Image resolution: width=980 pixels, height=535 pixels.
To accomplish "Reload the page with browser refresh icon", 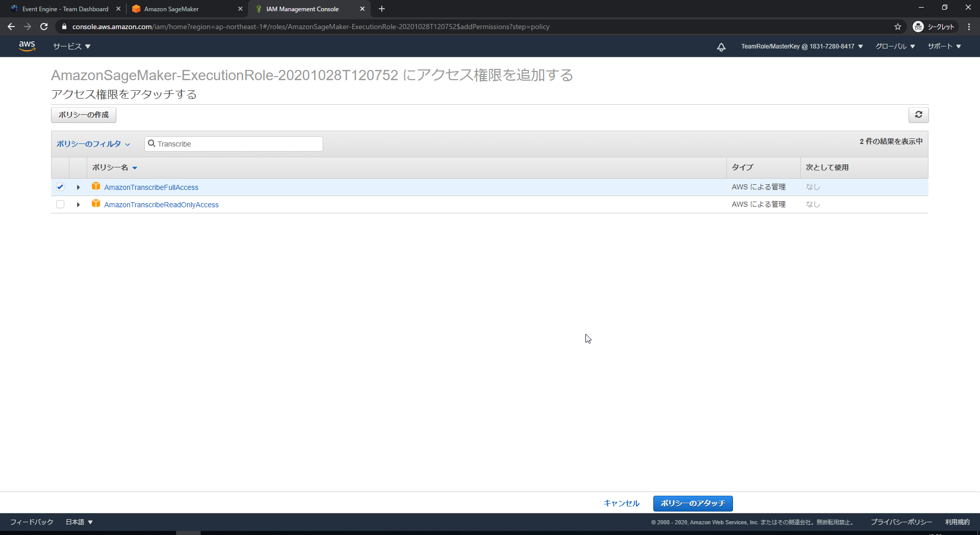I will tap(44, 27).
